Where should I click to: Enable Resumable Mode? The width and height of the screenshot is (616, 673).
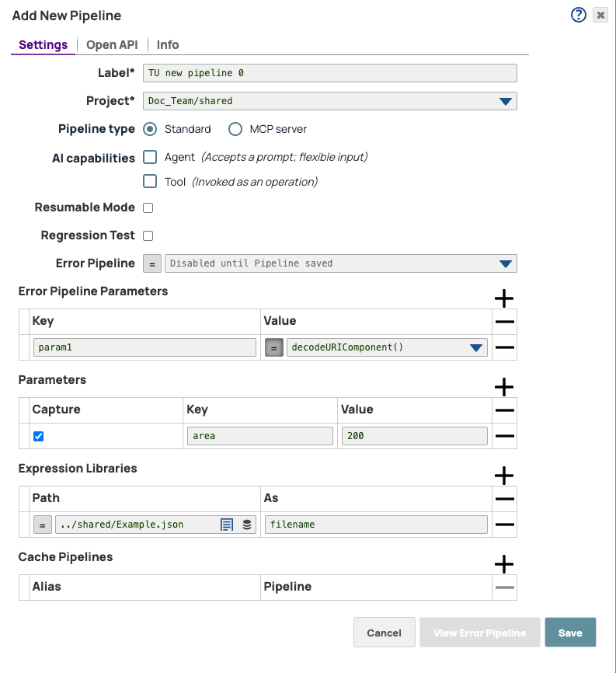[146, 207]
